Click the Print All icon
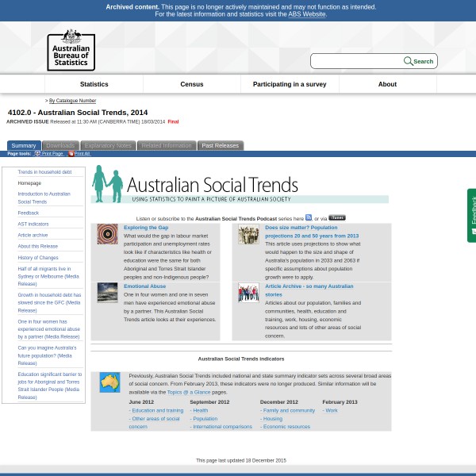476x476 pixels. click(71, 154)
